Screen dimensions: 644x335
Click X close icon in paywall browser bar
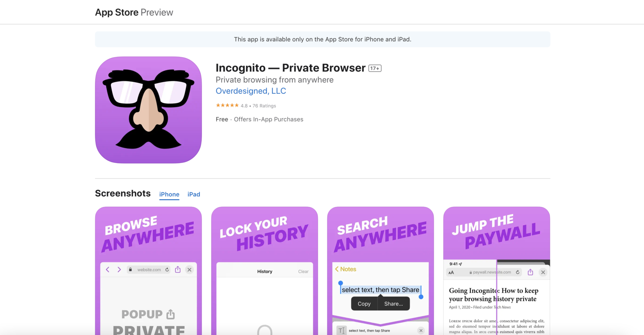click(x=543, y=272)
